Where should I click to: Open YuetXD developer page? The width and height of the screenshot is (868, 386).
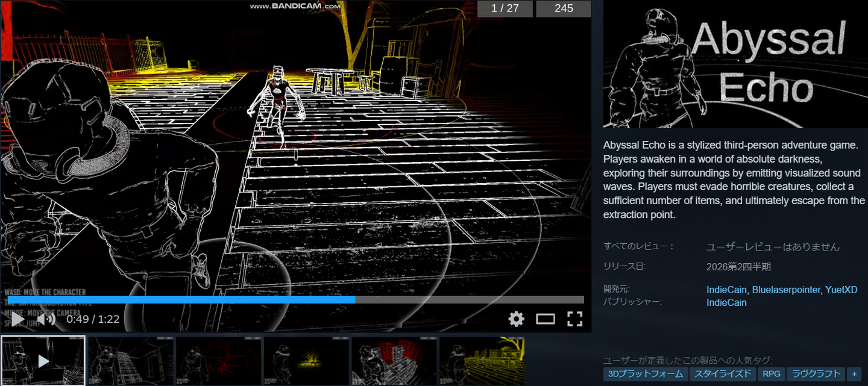point(841,290)
